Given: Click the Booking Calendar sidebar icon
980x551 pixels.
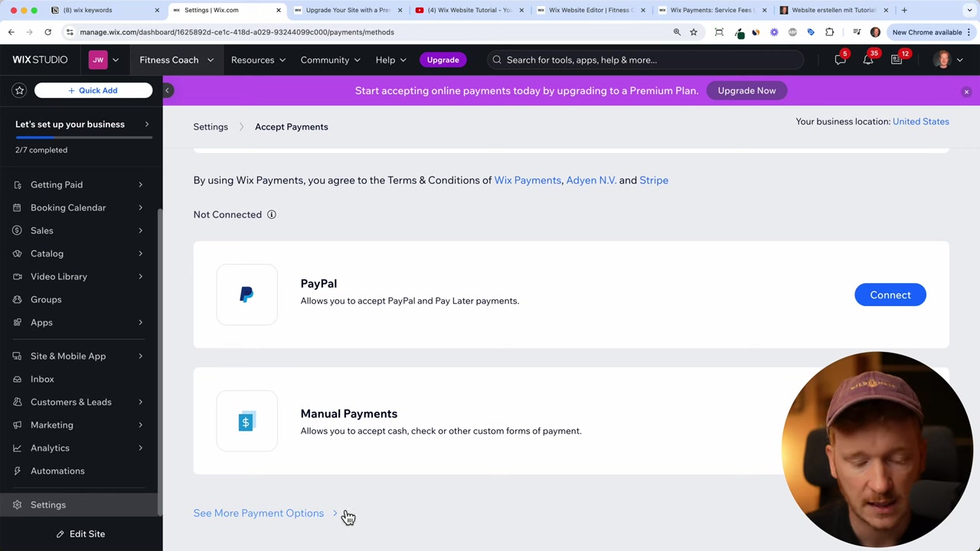Looking at the screenshot, I should click(18, 207).
